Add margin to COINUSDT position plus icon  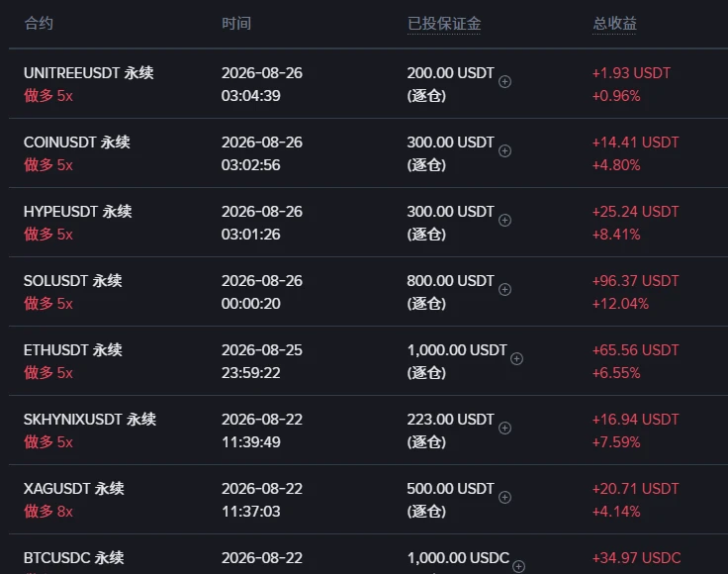(x=504, y=151)
